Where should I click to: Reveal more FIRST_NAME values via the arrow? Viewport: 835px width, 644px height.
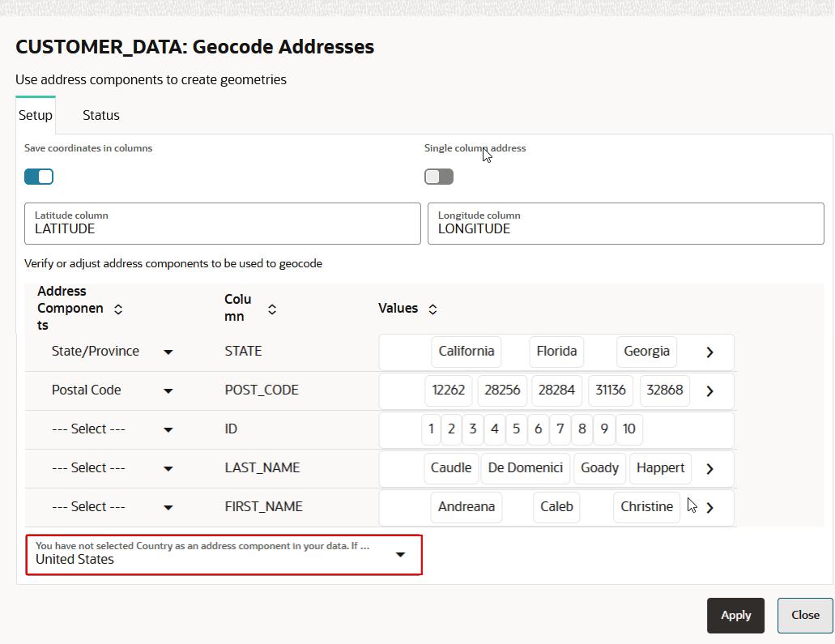pyautogui.click(x=709, y=507)
